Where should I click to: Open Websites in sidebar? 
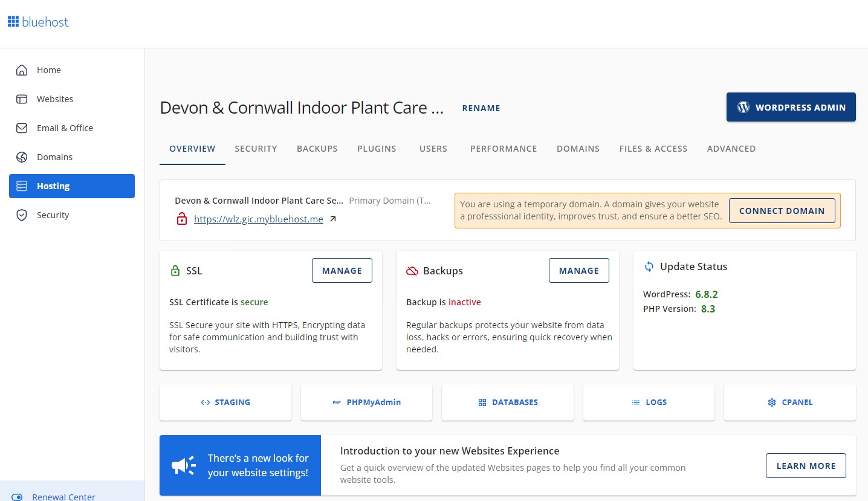(x=72, y=99)
